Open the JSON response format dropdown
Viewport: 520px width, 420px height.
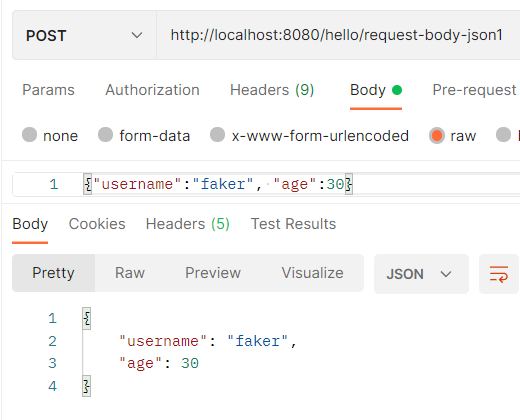[421, 274]
